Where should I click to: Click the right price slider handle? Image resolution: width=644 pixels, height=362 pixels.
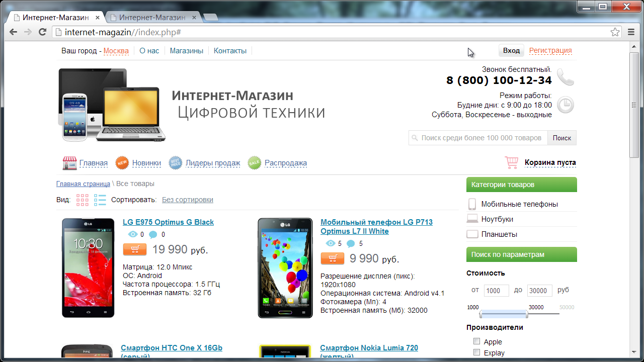pos(526,314)
